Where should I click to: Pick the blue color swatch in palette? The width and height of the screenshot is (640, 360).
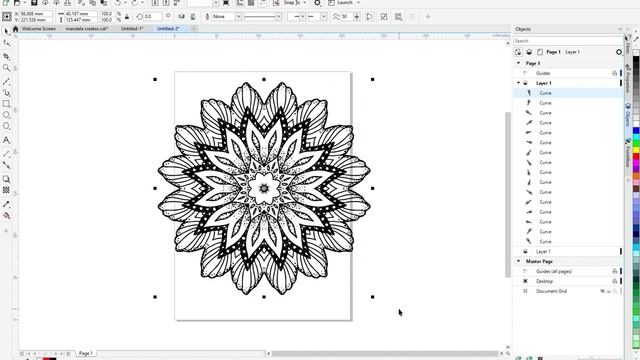pos(636,131)
